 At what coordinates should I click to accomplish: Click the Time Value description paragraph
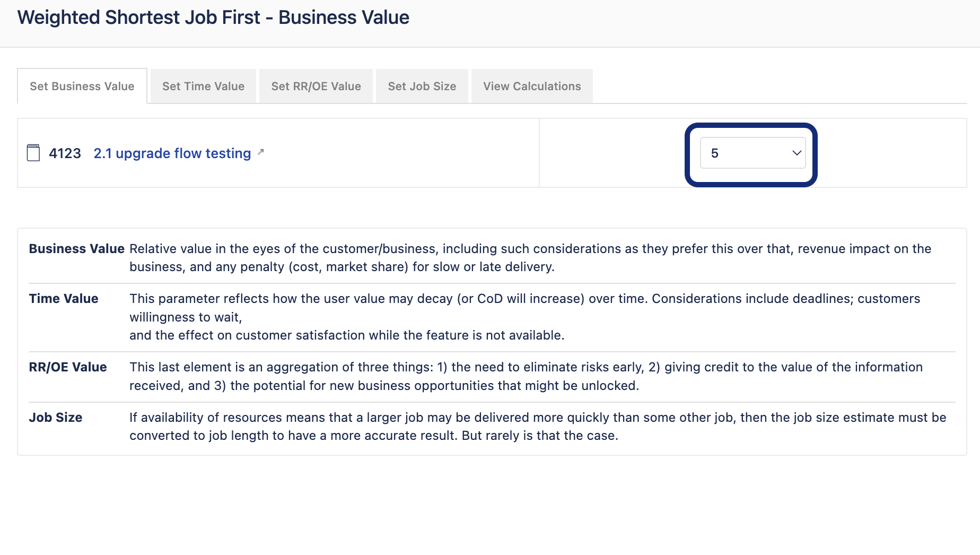click(x=525, y=317)
